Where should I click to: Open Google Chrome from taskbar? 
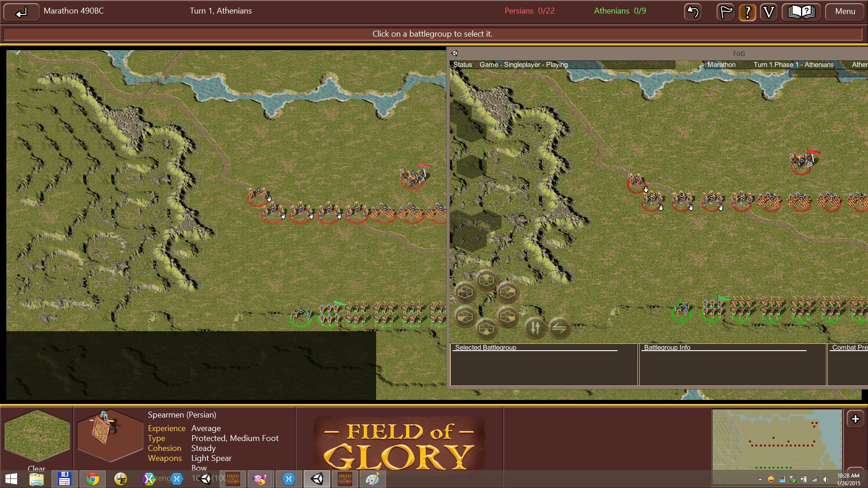(x=93, y=479)
